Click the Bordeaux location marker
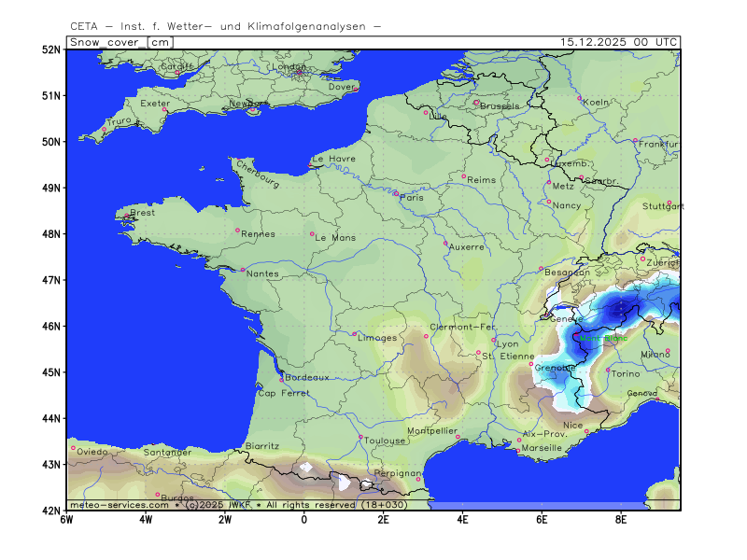Image resolution: width=747 pixels, height=560 pixels. tap(281, 380)
